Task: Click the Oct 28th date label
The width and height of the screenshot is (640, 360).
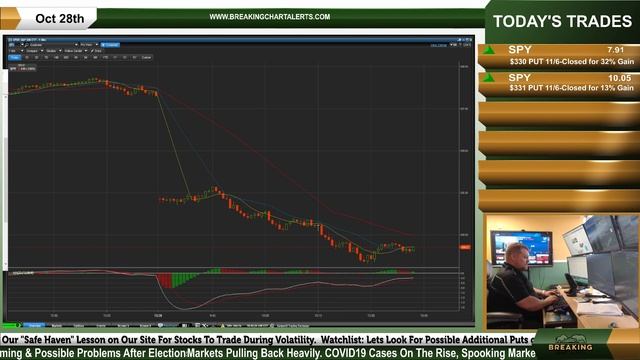Action: pyautogui.click(x=60, y=18)
